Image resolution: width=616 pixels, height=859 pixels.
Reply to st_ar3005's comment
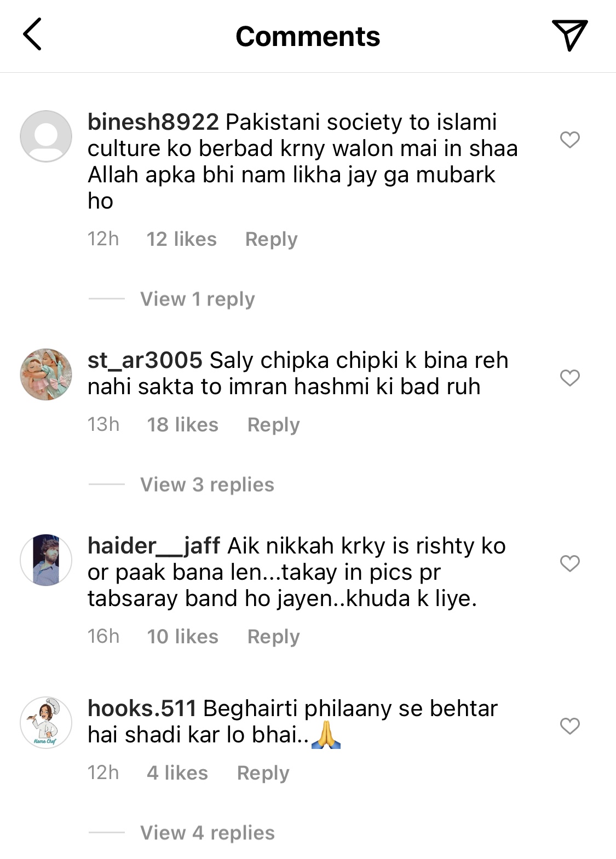273,425
